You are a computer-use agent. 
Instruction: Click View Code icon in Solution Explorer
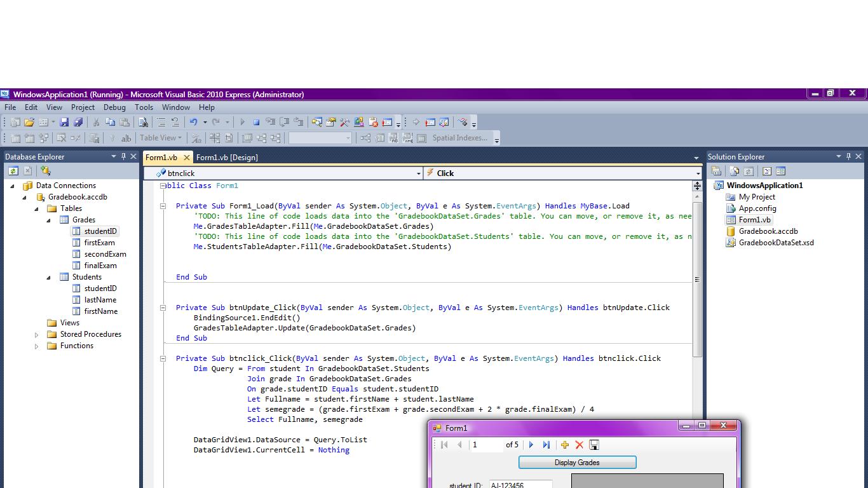[767, 171]
